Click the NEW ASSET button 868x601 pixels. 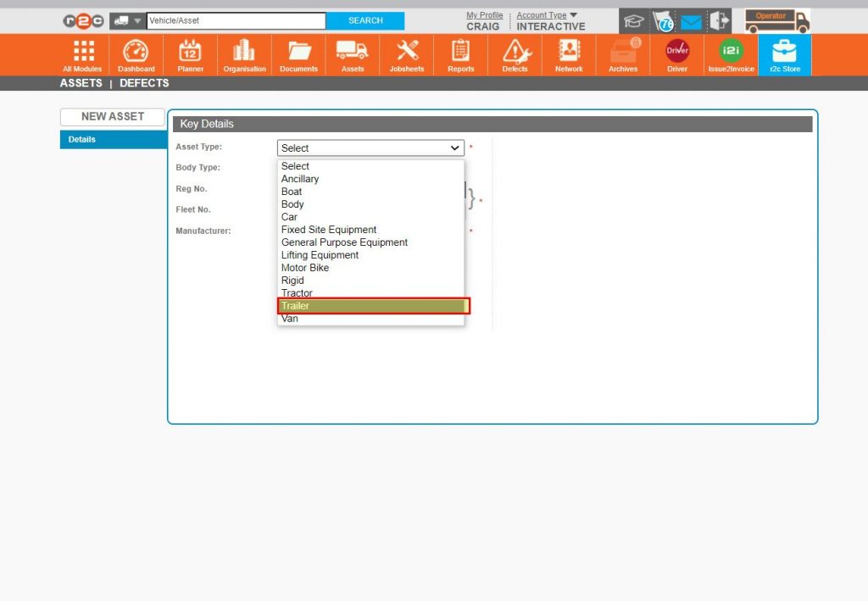point(112,117)
